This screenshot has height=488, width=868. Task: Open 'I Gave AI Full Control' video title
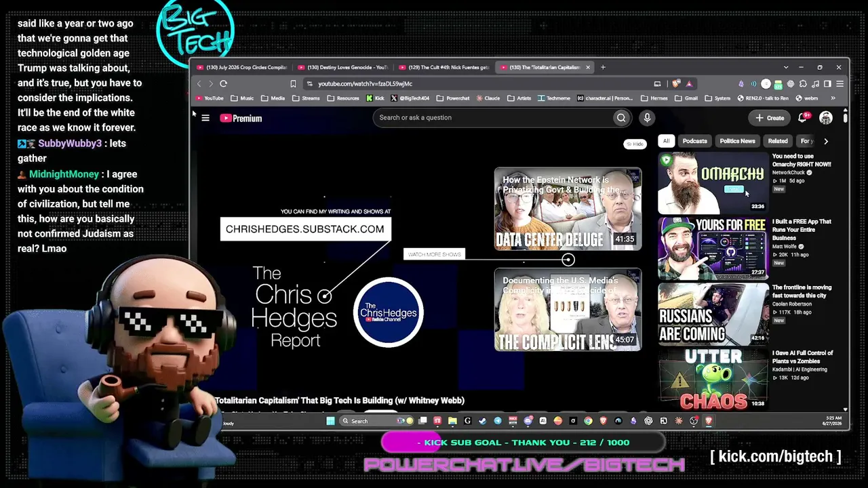pyautogui.click(x=803, y=357)
